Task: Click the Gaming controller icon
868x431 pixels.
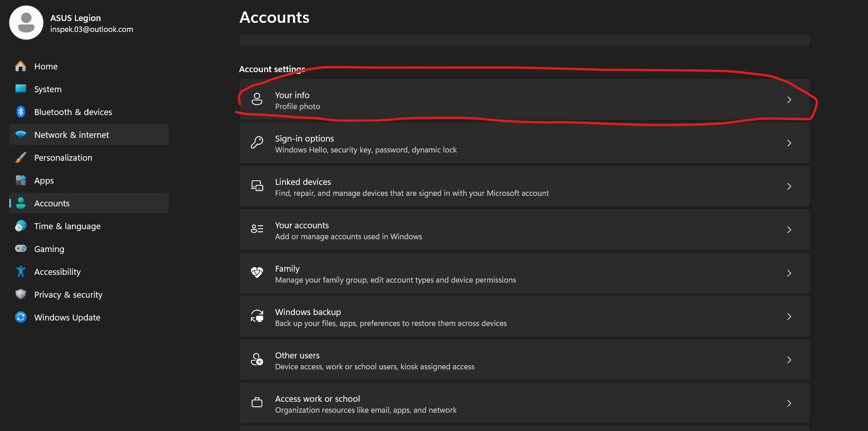Action: (21, 249)
